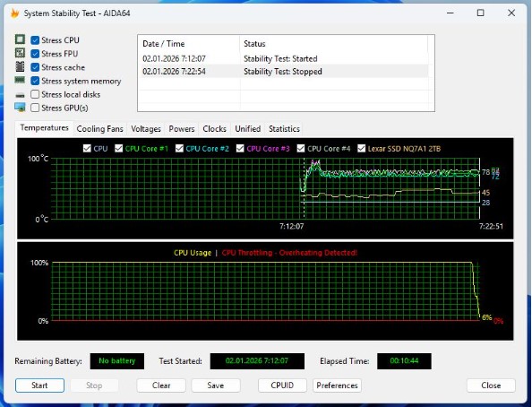Click the RAM module icon beside Stress system memory
Image resolution: width=532 pixels, height=407 pixels.
[x=20, y=80]
